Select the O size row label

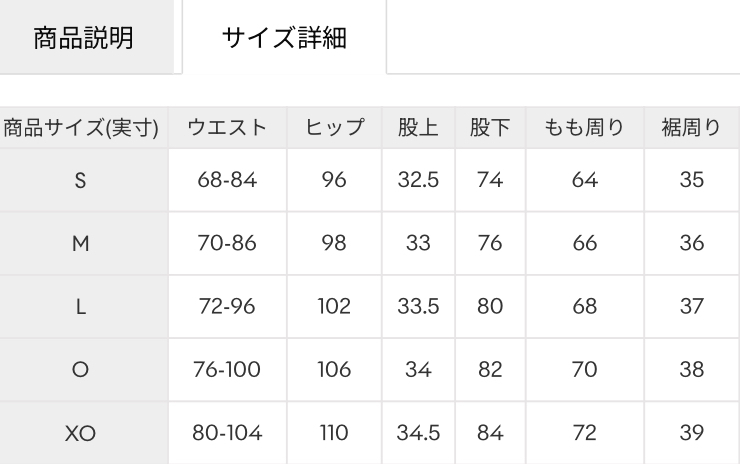81,370
